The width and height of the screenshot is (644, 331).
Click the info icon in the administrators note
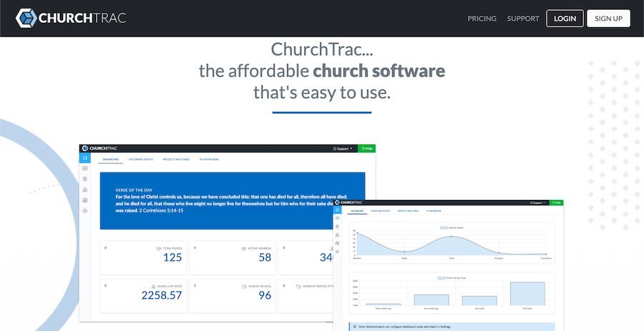click(354, 327)
